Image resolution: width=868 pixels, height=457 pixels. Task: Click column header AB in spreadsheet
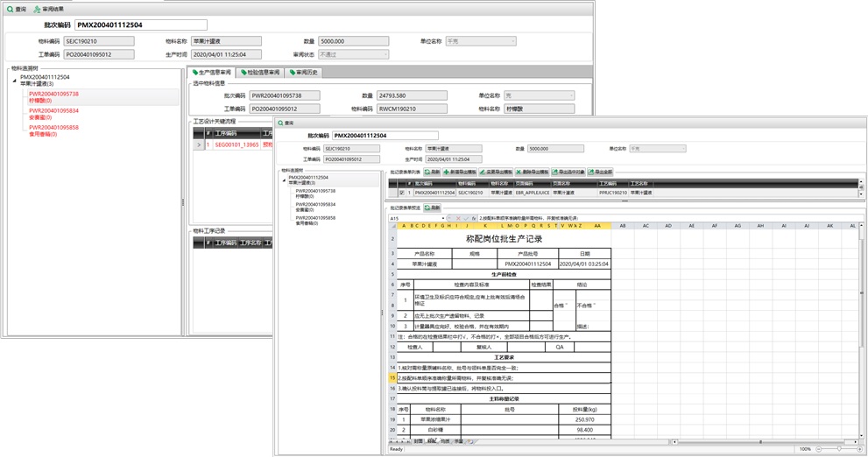click(x=622, y=226)
